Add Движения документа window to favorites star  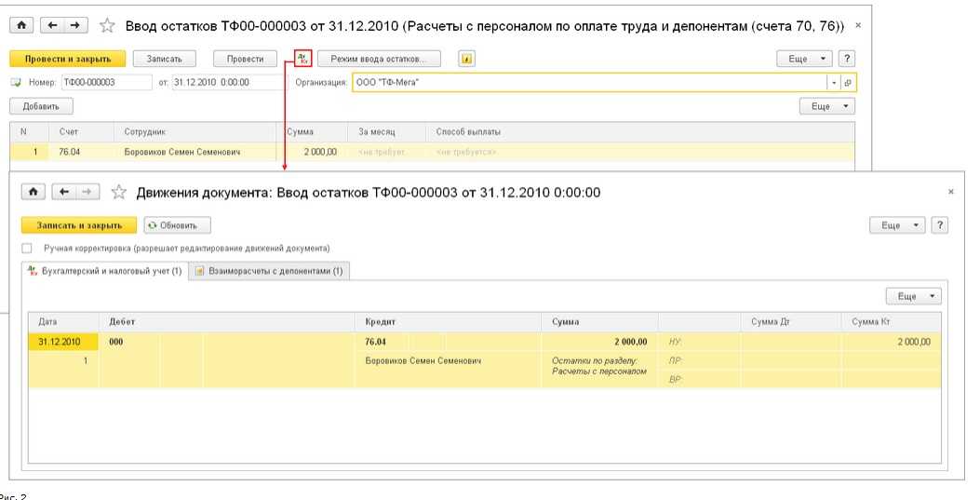coord(118,193)
